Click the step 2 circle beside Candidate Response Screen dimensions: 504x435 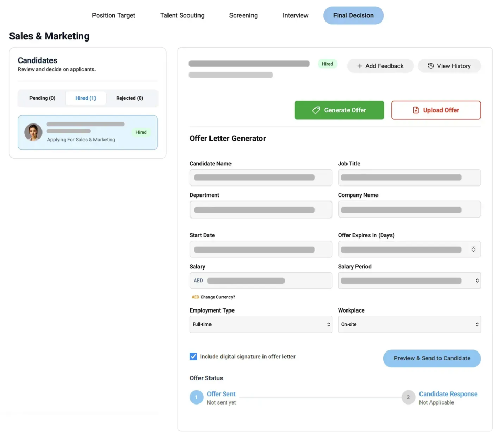point(408,397)
